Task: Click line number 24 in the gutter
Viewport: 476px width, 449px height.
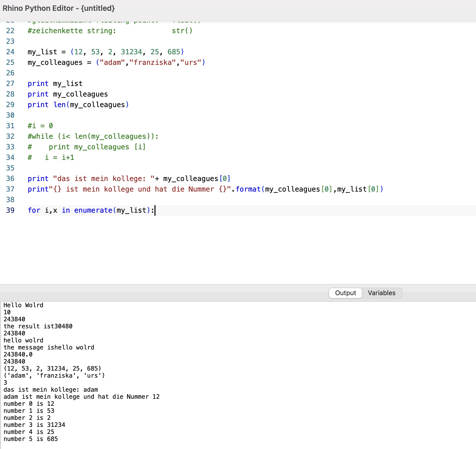Action: [10, 52]
